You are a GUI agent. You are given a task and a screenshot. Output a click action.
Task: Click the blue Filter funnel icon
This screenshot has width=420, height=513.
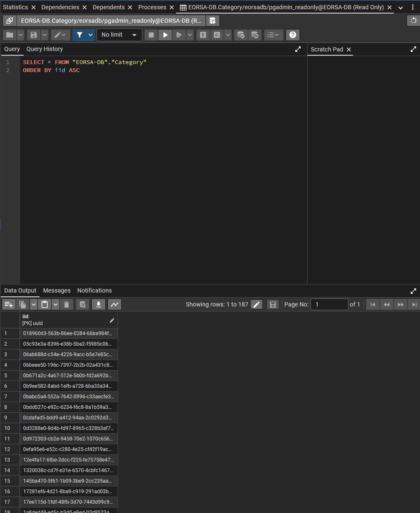click(x=80, y=35)
